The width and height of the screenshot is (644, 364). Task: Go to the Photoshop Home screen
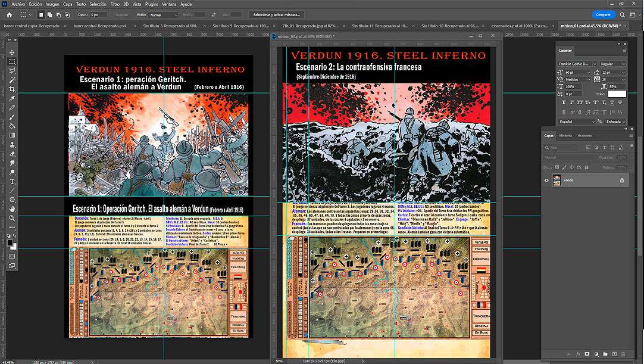9,15
